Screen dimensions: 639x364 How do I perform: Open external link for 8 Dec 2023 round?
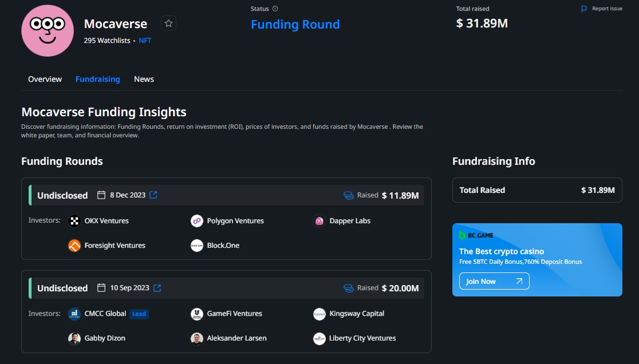153,195
